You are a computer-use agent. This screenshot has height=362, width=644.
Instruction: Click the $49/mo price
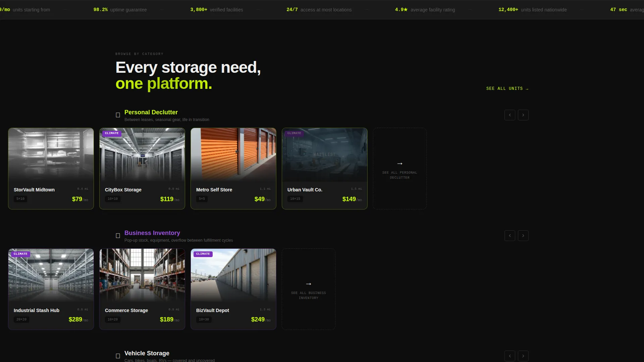[x=262, y=199]
